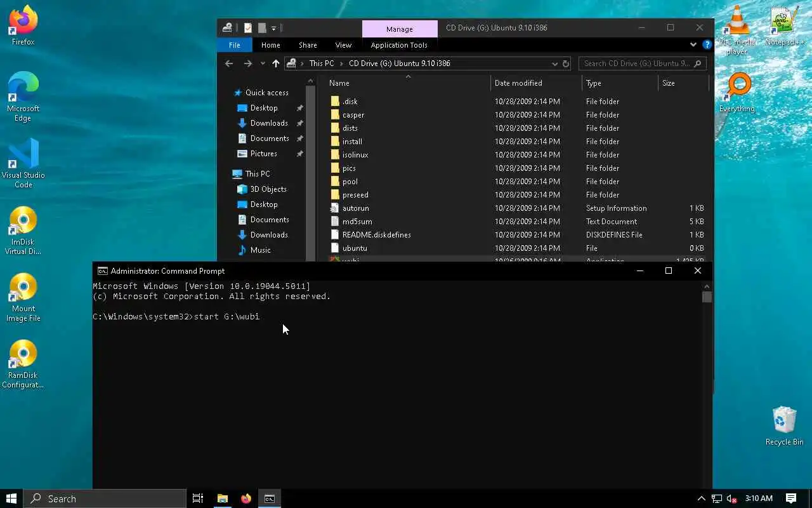Open Recent locations dropdown arrow
The width and height of the screenshot is (812, 508).
coord(263,63)
